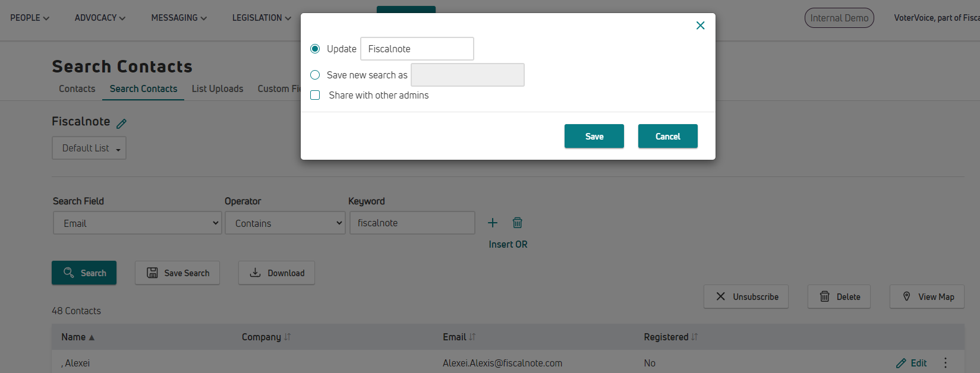Download the search results
The image size is (980, 373).
coord(276,273)
